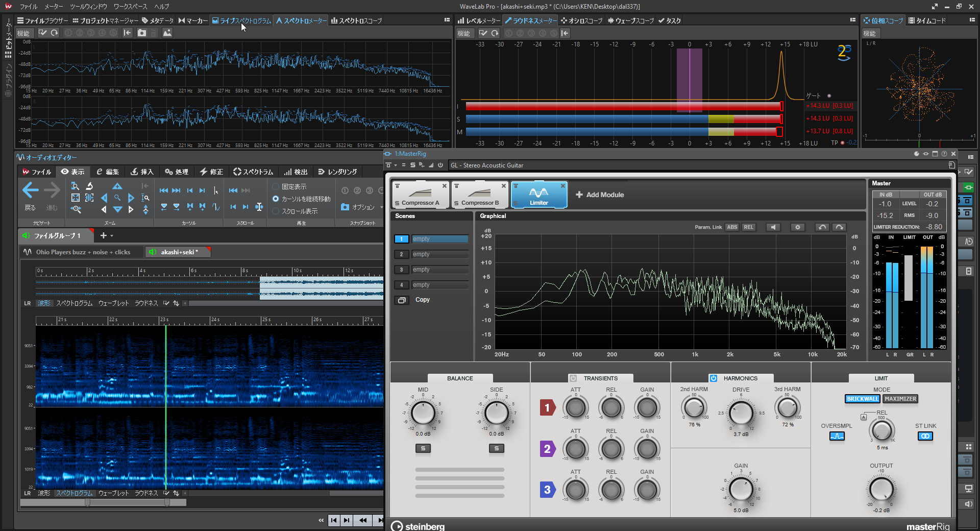
Task: Open the Ohio Players buzz file tab
Action: coord(82,252)
